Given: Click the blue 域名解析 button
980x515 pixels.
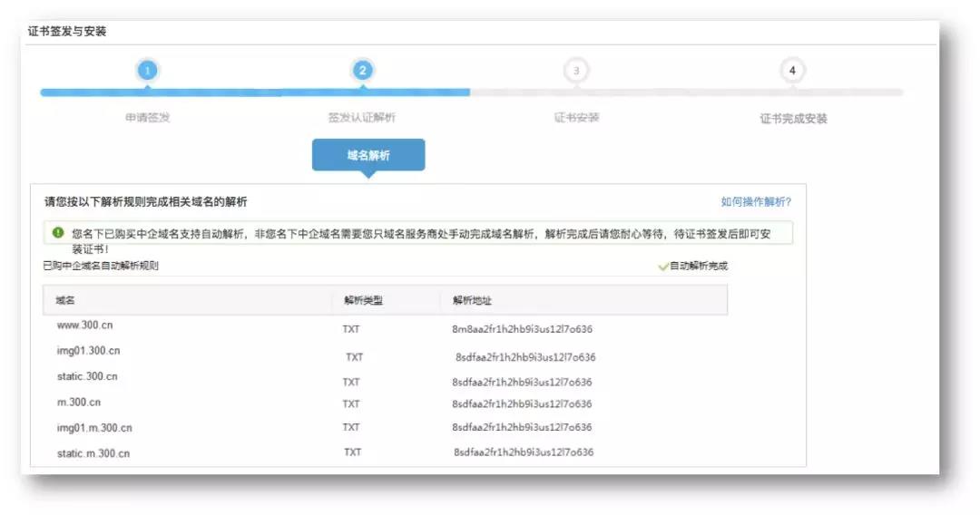Looking at the screenshot, I should click(368, 155).
